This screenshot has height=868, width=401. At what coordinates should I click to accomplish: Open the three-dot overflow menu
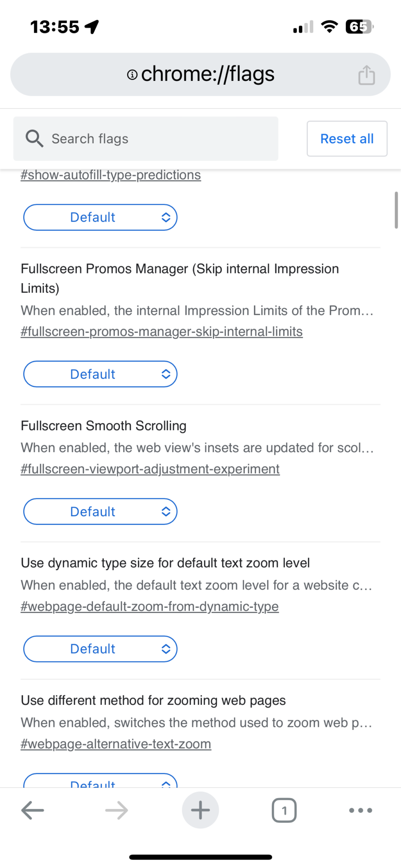(x=360, y=810)
